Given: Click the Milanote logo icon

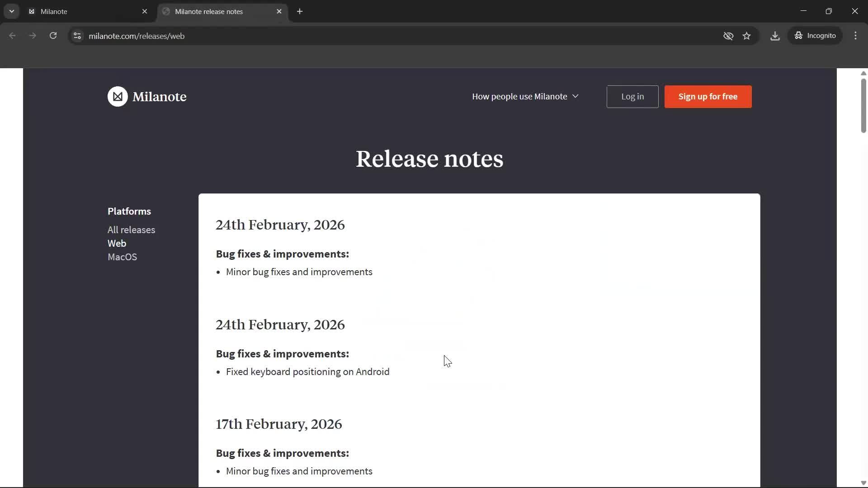Looking at the screenshot, I should (x=117, y=96).
